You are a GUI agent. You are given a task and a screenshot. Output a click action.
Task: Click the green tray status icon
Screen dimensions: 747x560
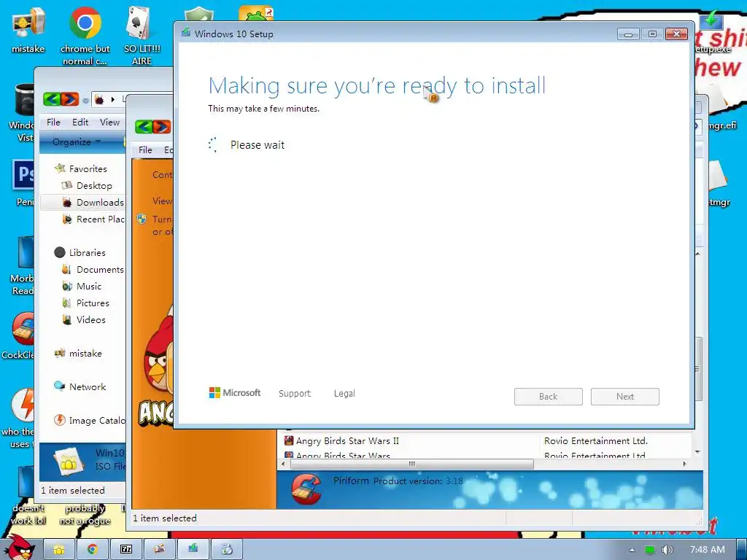click(x=650, y=550)
